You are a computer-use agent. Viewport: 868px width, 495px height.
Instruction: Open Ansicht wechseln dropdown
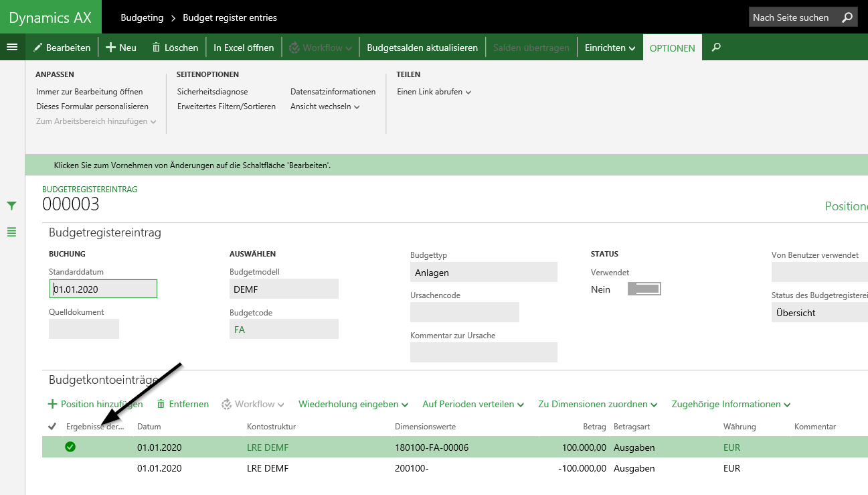click(325, 107)
